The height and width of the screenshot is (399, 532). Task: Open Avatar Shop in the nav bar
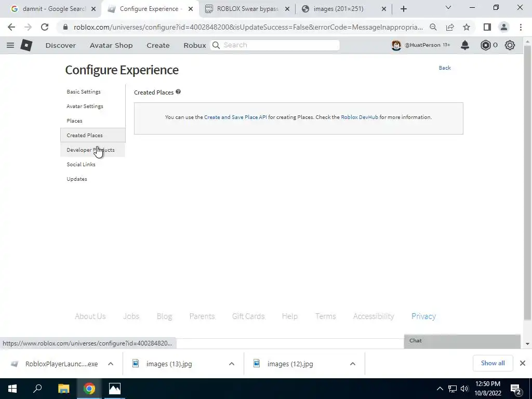(111, 45)
